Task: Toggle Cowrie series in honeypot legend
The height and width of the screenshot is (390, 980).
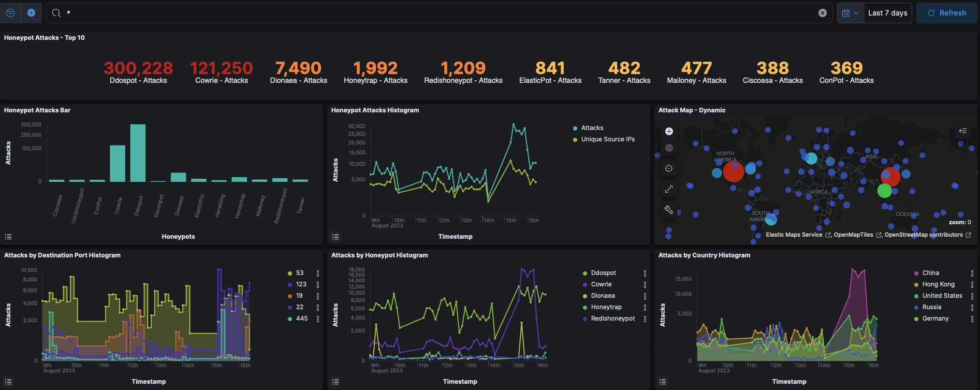Action: (x=602, y=284)
